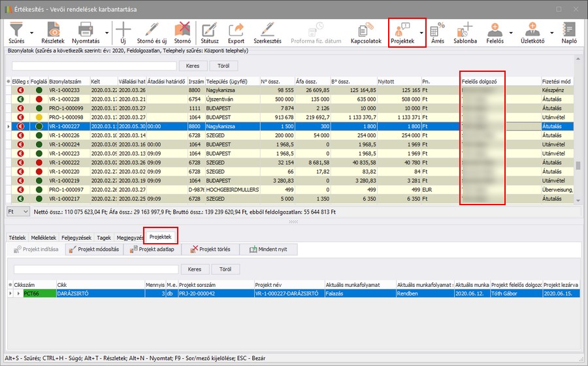
Task: Switch to the Mellékletek tab
Action: coord(43,237)
